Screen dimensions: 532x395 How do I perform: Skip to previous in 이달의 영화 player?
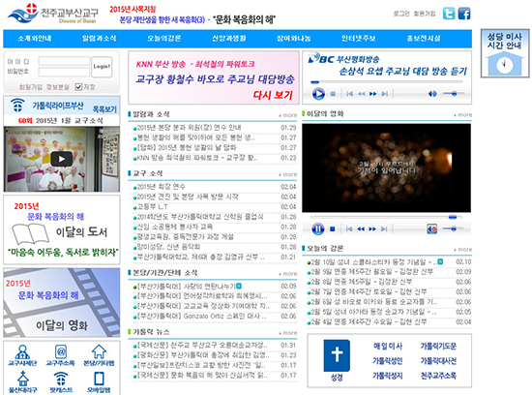[x=349, y=229]
